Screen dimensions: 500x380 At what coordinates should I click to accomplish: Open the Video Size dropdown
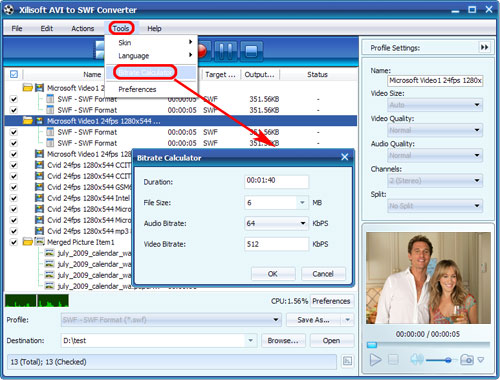[x=435, y=105]
